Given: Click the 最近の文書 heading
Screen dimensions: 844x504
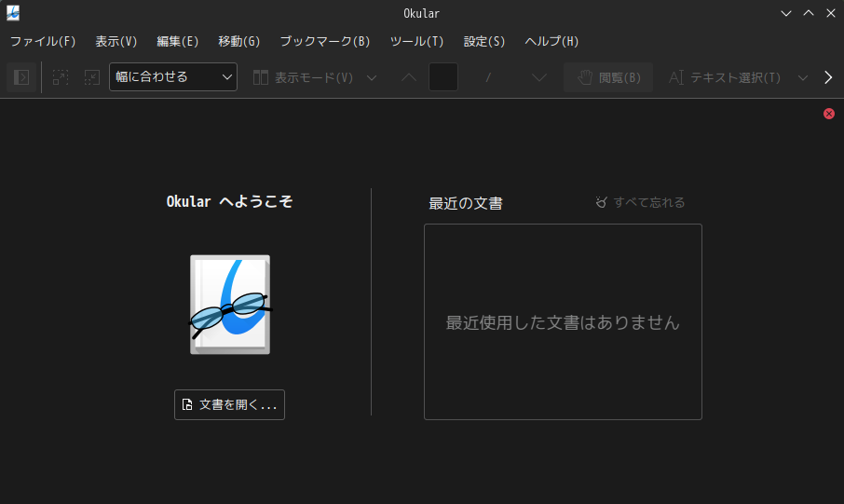Looking at the screenshot, I should (x=466, y=203).
